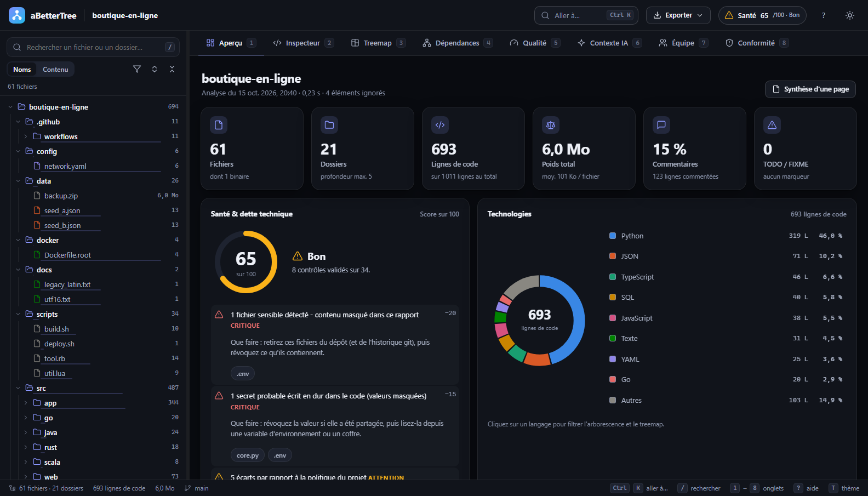Click the file icon of backup.zip
The height and width of the screenshot is (496, 868).
coord(37,196)
